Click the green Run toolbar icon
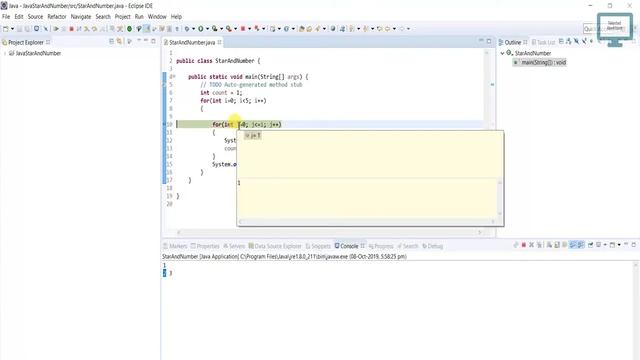This screenshot has width=640, height=360. tap(201, 29)
